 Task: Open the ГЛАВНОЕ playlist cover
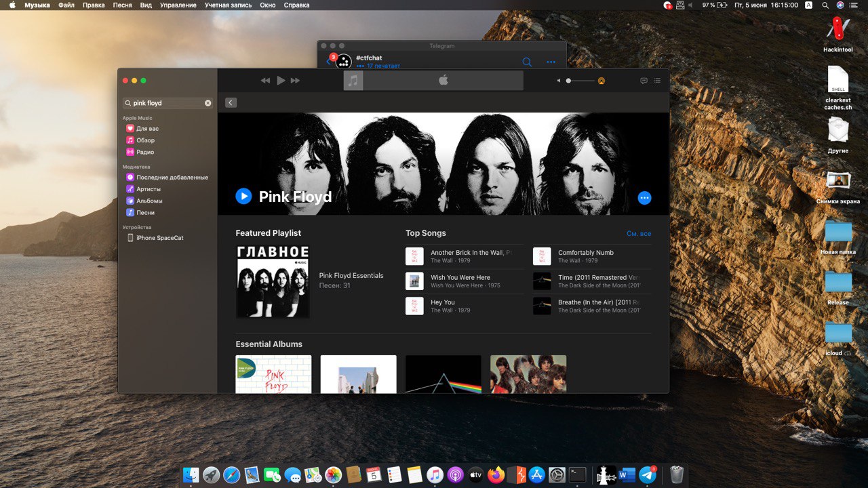pyautogui.click(x=273, y=281)
